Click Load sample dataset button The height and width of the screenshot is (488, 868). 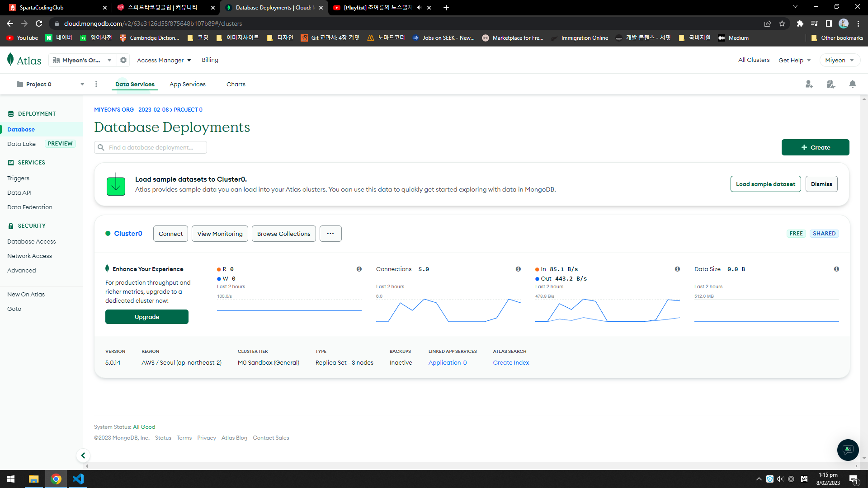pyautogui.click(x=765, y=184)
